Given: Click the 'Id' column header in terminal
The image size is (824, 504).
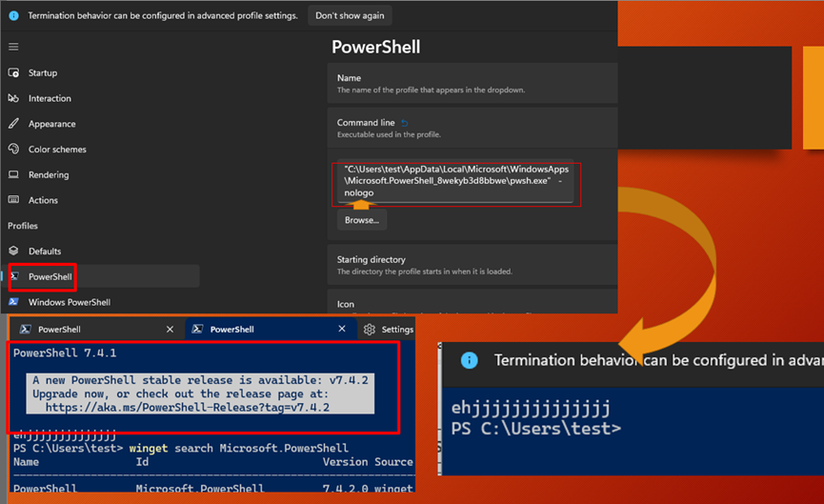Looking at the screenshot, I should 142,462.
